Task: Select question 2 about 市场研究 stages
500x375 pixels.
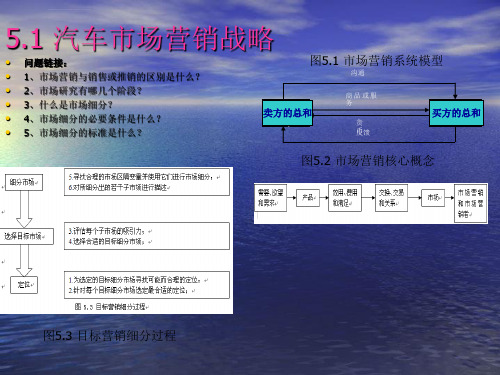Action: pos(83,91)
